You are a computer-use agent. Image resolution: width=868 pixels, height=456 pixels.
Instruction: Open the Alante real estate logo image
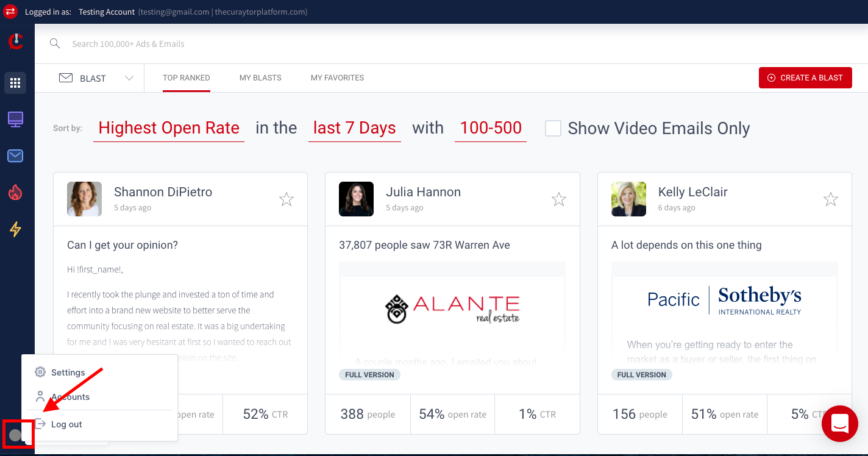point(452,308)
